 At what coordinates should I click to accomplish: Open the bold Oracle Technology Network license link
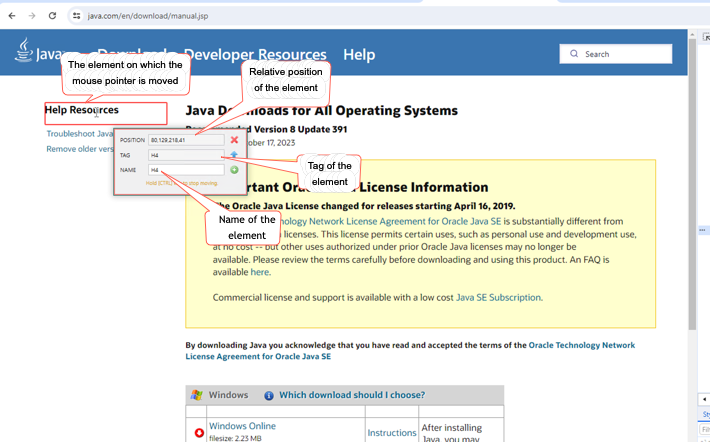[410, 351]
